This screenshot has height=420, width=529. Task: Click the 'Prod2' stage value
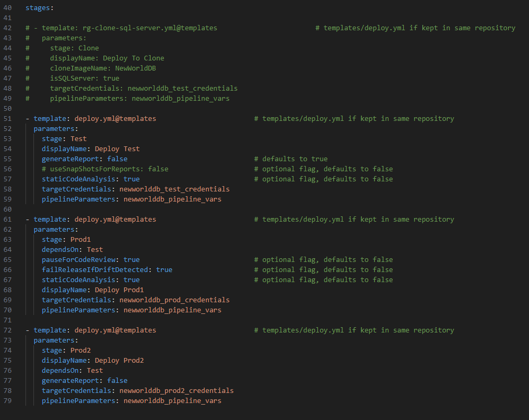pyautogui.click(x=80, y=350)
